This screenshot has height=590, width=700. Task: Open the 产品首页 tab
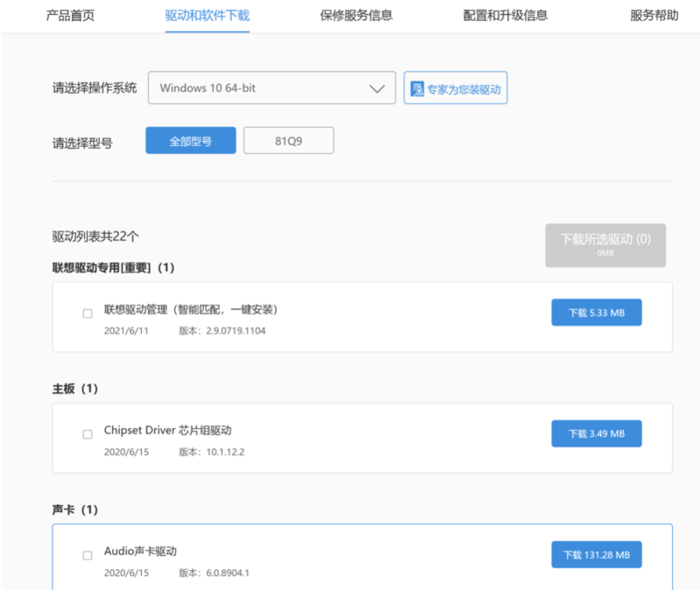(70, 15)
